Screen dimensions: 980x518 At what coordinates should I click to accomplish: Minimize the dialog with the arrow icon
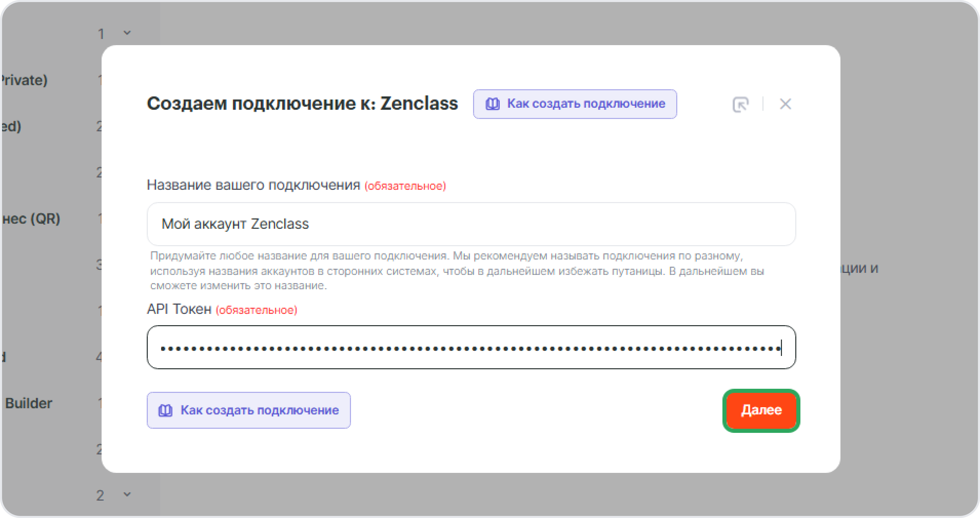click(740, 104)
